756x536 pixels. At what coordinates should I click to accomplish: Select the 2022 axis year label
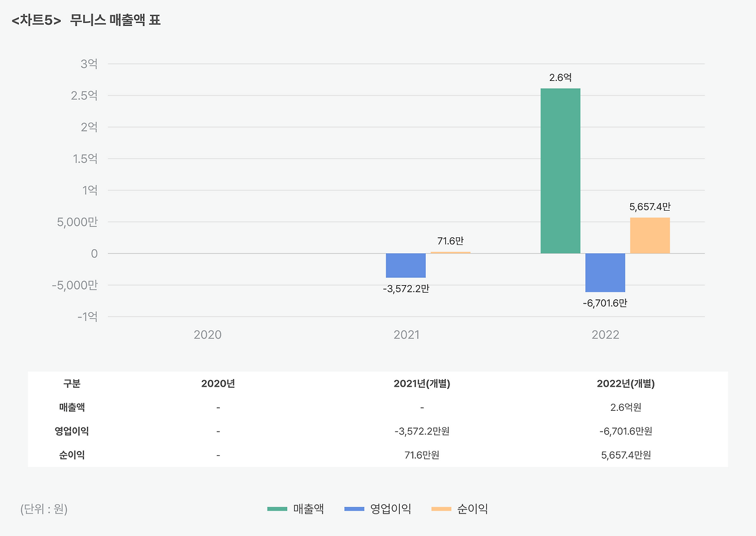pos(604,334)
